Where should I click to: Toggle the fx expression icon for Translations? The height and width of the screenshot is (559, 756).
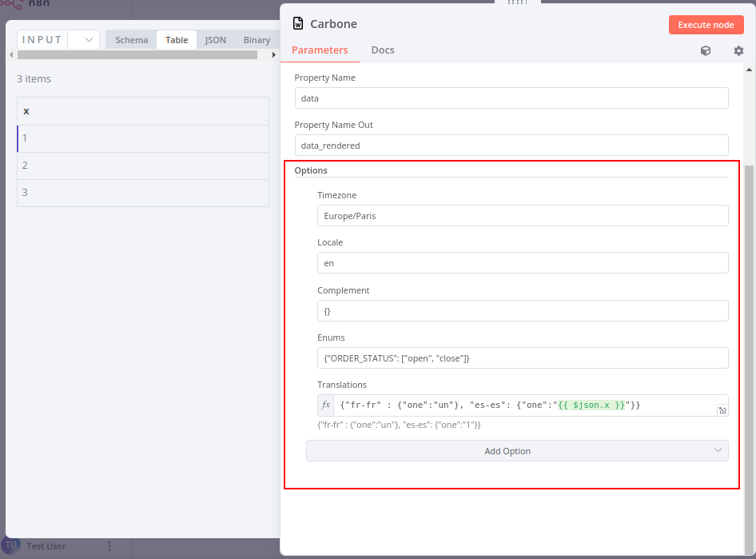point(326,405)
